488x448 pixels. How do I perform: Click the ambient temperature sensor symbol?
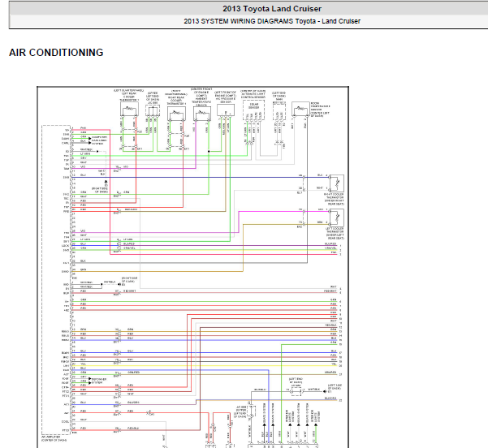tap(201, 114)
